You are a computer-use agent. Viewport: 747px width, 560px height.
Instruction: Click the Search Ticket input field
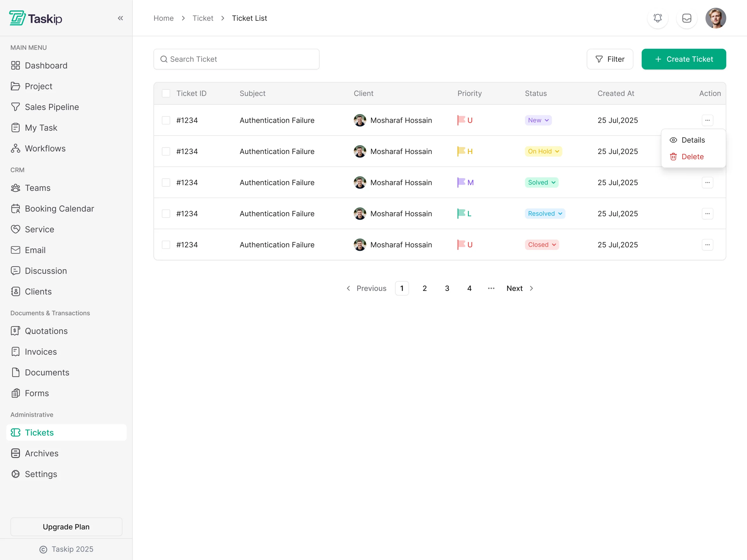tap(236, 59)
